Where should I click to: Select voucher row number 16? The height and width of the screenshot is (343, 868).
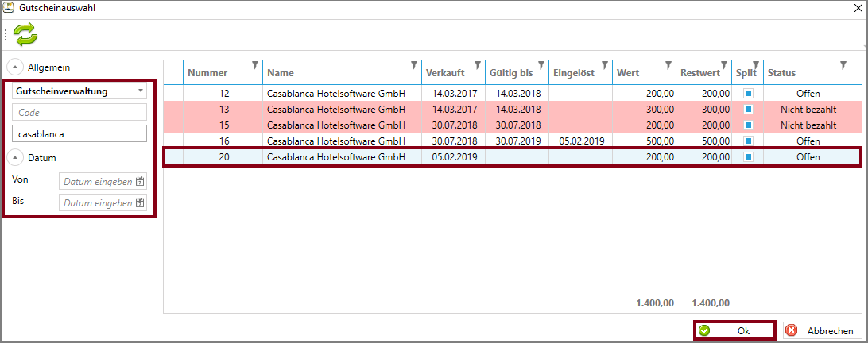click(513, 141)
